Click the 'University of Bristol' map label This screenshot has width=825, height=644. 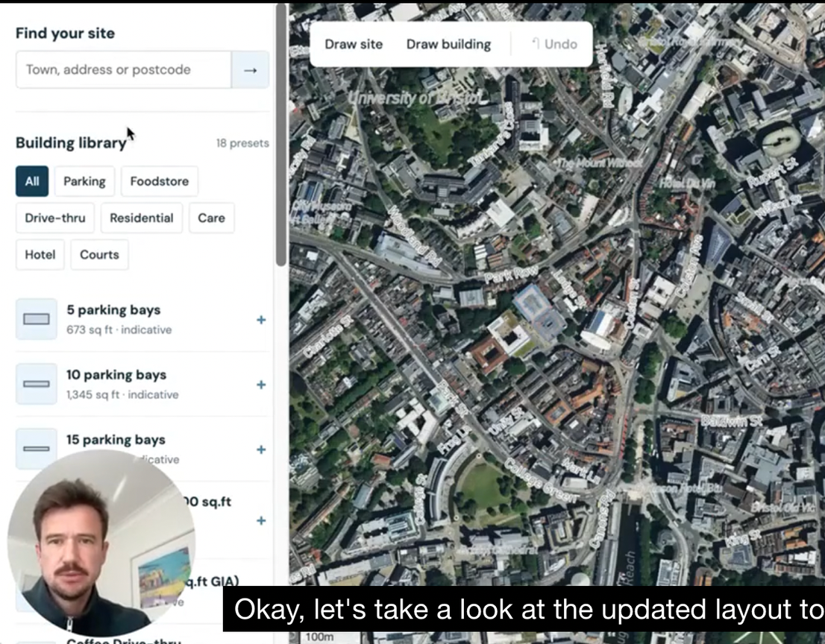click(415, 98)
